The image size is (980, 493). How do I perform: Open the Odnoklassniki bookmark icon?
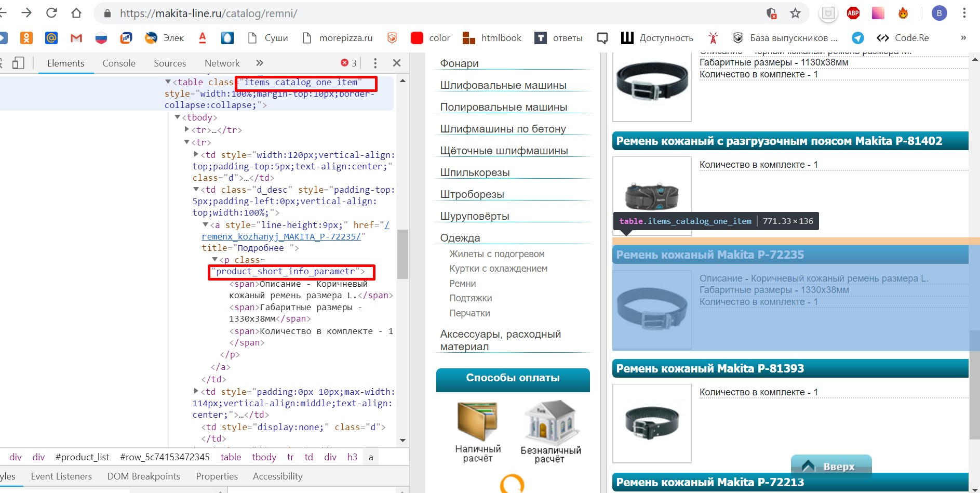[26, 37]
